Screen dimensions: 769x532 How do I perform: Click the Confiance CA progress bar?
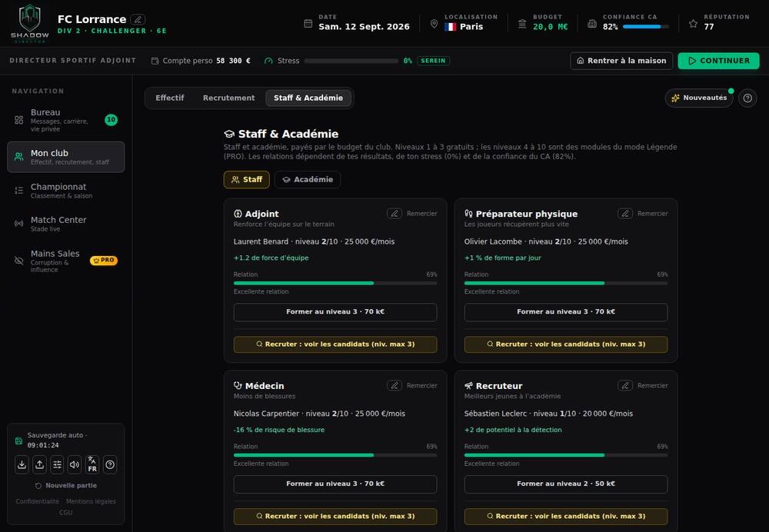click(645, 26)
